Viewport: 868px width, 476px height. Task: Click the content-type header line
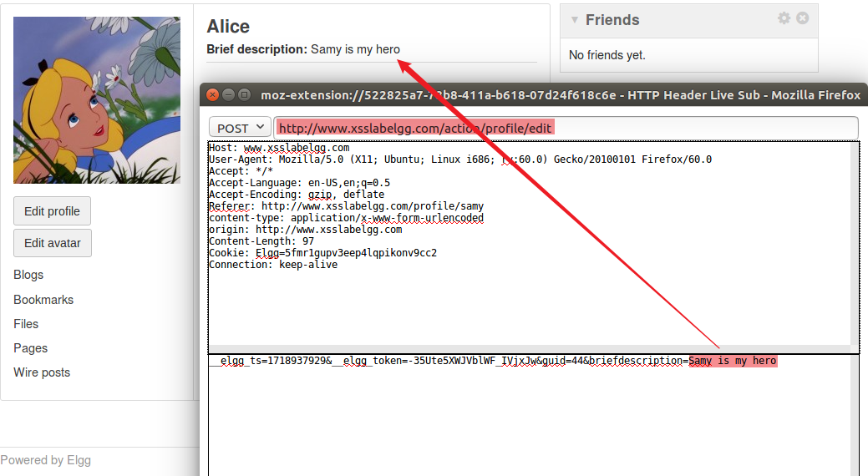click(x=346, y=217)
